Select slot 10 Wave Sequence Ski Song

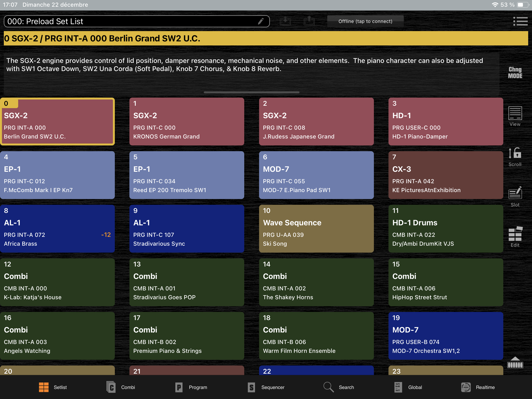[x=316, y=228]
